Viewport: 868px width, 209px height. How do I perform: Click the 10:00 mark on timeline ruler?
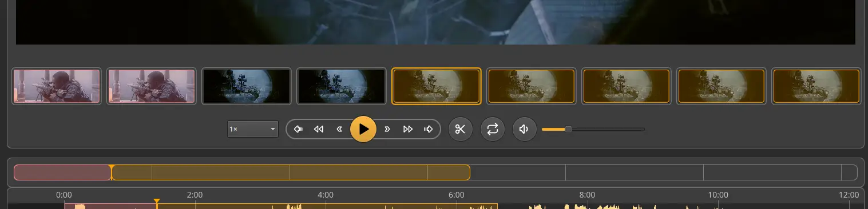click(x=718, y=195)
